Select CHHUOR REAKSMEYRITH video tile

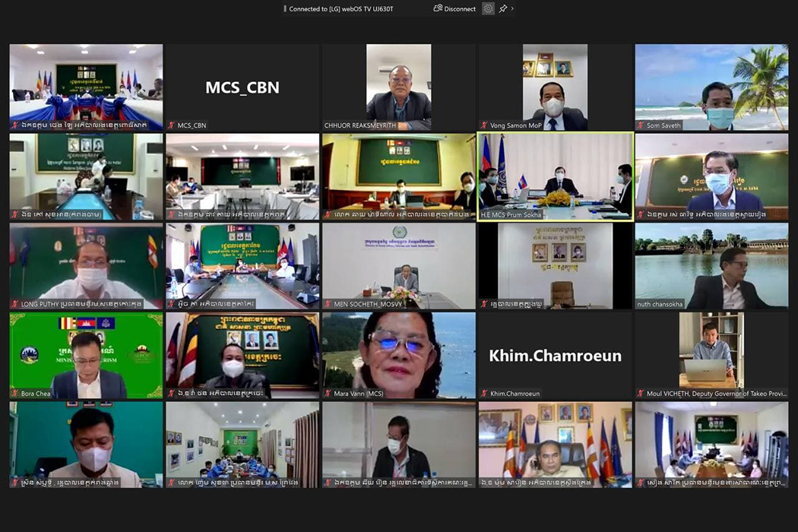(399, 82)
